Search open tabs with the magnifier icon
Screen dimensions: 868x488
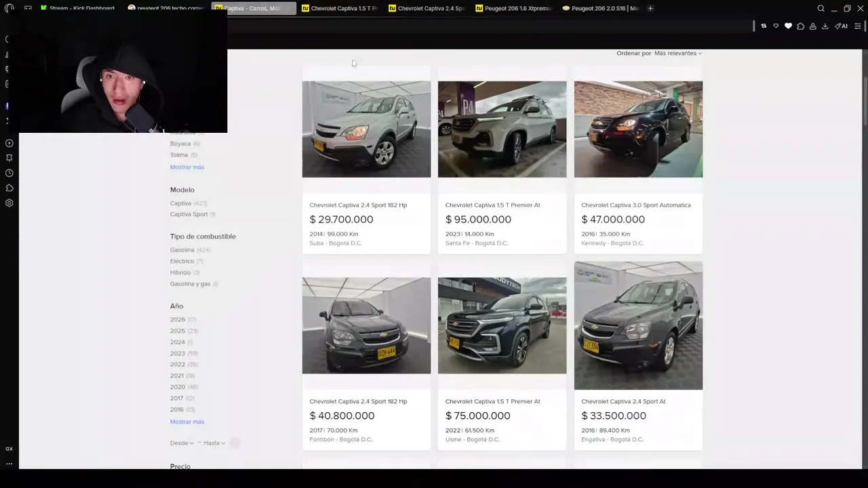pos(821,8)
